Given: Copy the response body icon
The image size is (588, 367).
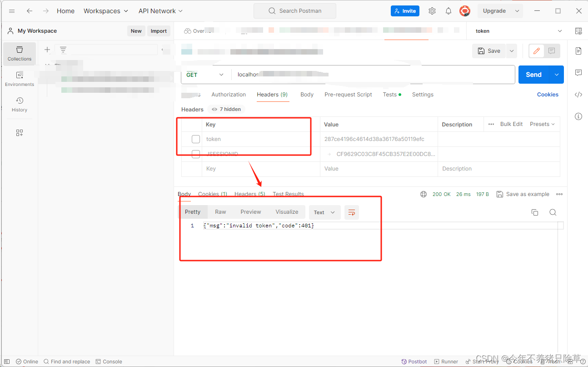Looking at the screenshot, I should [535, 212].
